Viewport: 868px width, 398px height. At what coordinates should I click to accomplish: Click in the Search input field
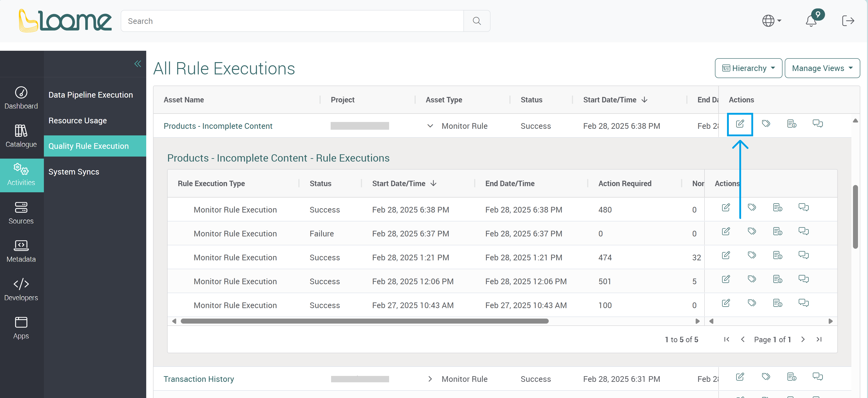292,21
